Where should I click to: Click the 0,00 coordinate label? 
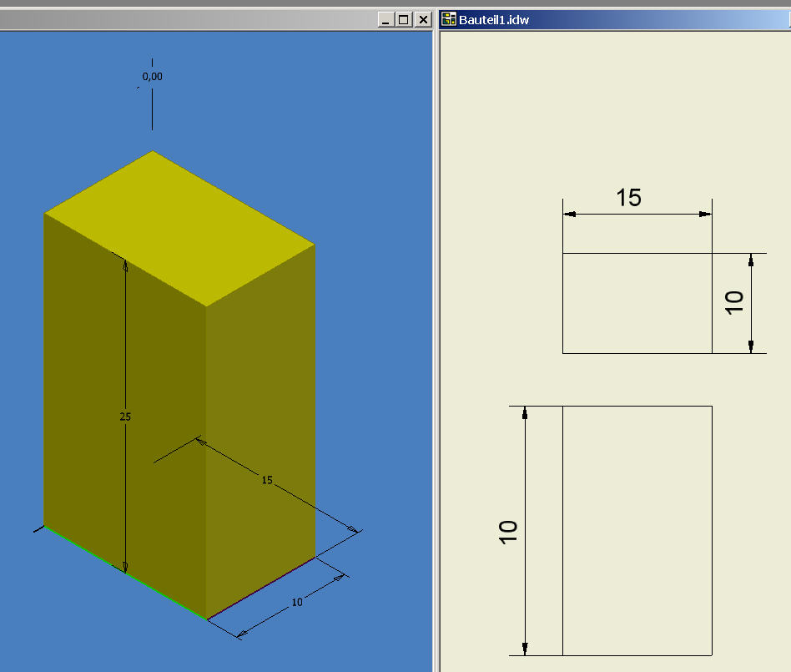[x=152, y=76]
